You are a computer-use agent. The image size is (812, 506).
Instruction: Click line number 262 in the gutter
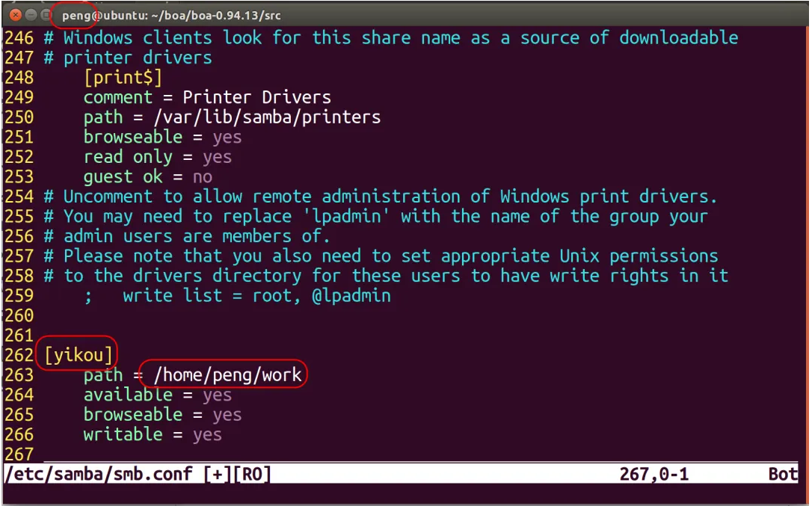click(x=19, y=355)
